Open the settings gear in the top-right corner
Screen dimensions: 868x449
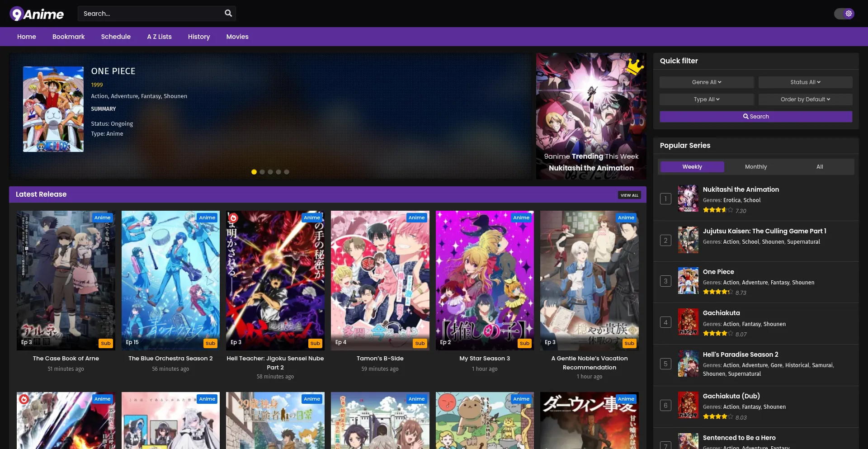pyautogui.click(x=847, y=13)
